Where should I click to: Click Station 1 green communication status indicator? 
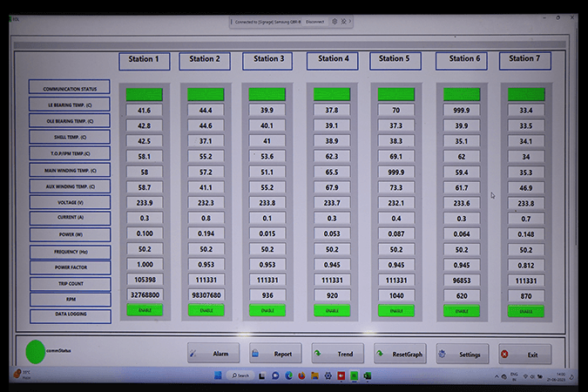[x=145, y=95]
